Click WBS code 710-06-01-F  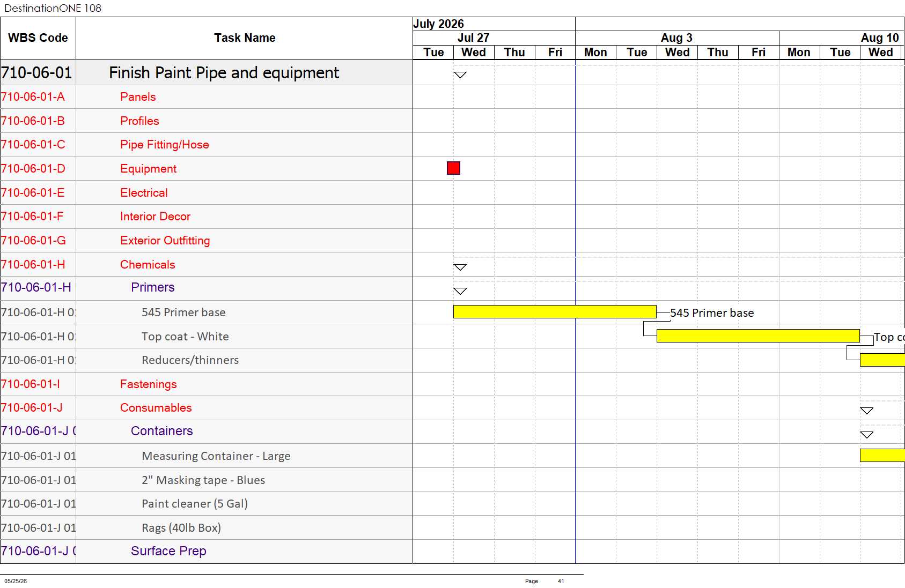[32, 217]
